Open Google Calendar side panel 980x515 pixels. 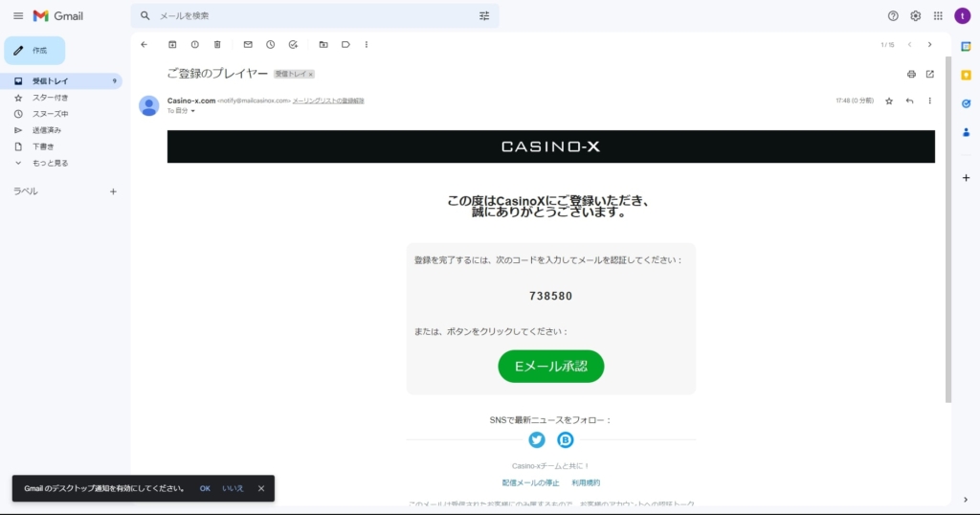966,46
